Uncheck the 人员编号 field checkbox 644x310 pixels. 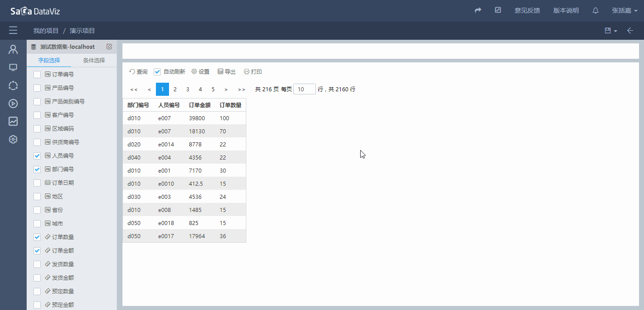click(x=37, y=156)
